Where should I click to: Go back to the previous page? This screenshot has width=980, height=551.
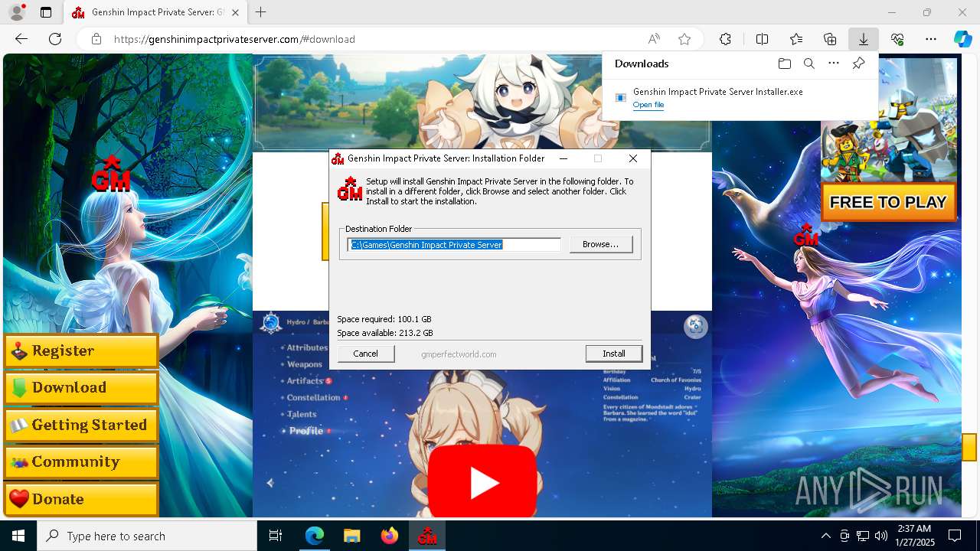click(x=21, y=39)
